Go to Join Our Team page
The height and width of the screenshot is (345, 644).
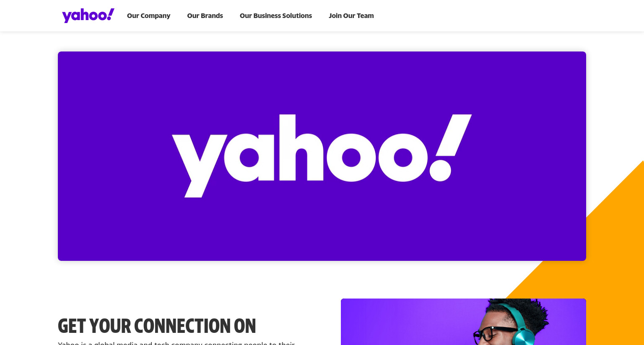[351, 15]
